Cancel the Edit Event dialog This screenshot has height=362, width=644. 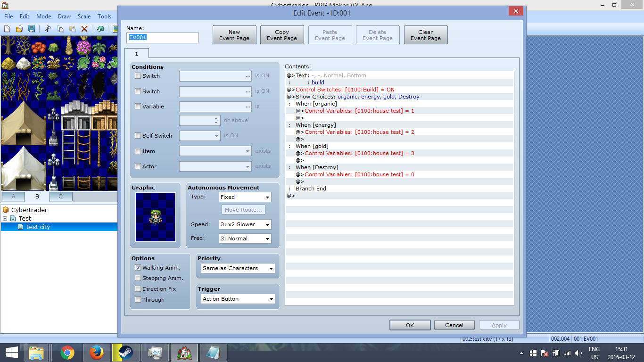(454, 325)
